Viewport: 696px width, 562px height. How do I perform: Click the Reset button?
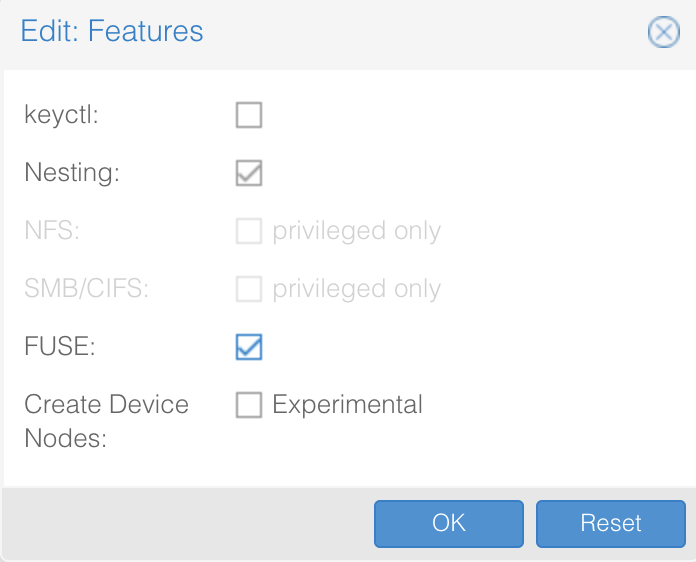click(611, 523)
